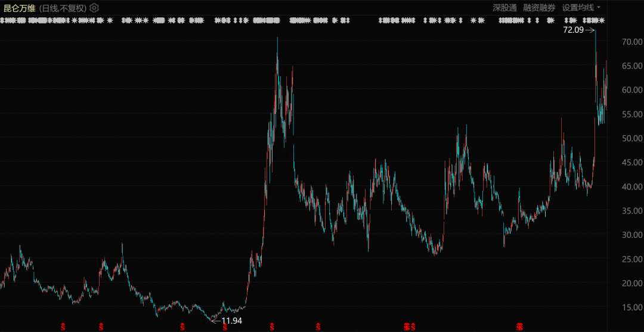
Task: Click the rightmost red dividend marker at bottom
Action: coord(519,326)
